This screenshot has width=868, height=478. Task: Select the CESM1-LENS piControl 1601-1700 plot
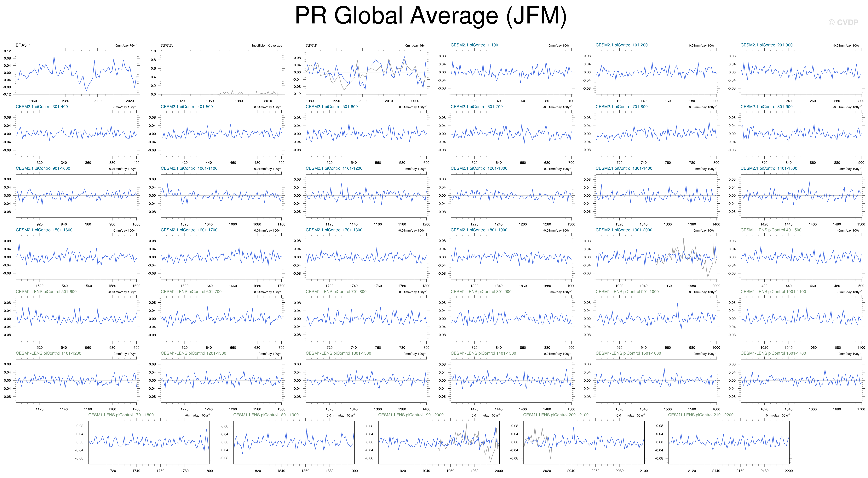click(x=801, y=381)
